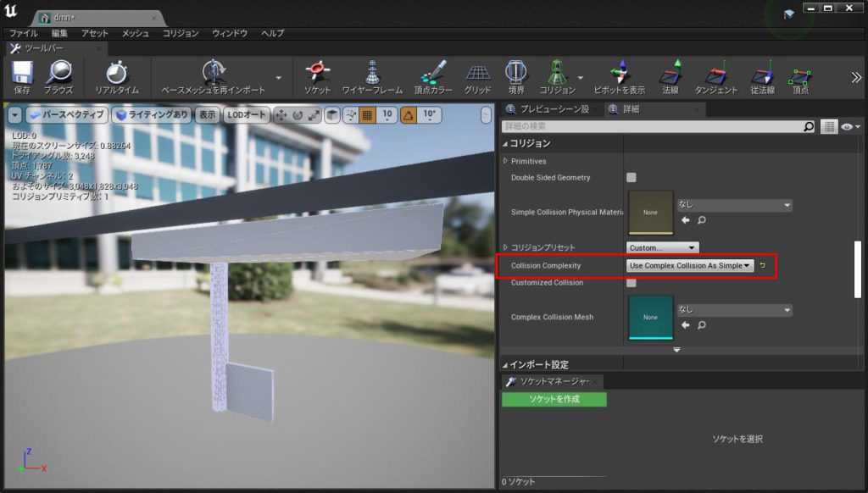The width and height of the screenshot is (868, 493).
Task: Open the property matrix grid icon
Action: 829,127
